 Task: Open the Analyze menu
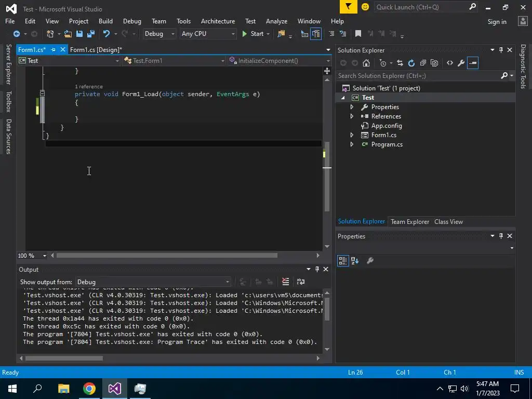(276, 21)
